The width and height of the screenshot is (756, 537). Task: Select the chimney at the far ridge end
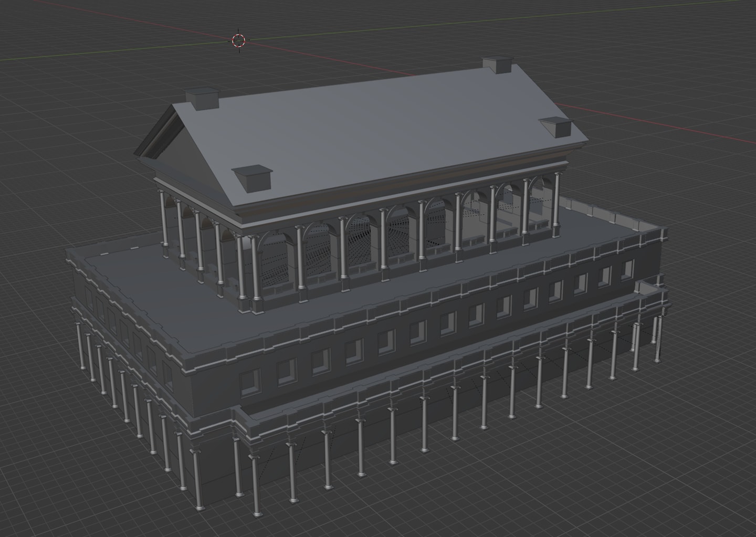coord(497,65)
